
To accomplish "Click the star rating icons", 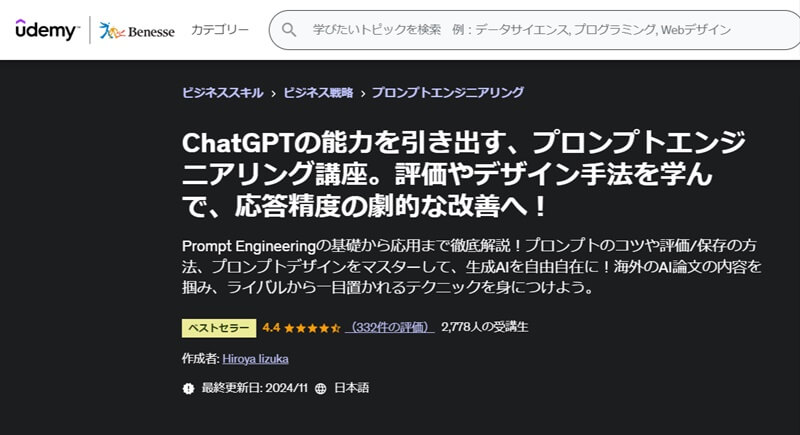I will point(313,327).
